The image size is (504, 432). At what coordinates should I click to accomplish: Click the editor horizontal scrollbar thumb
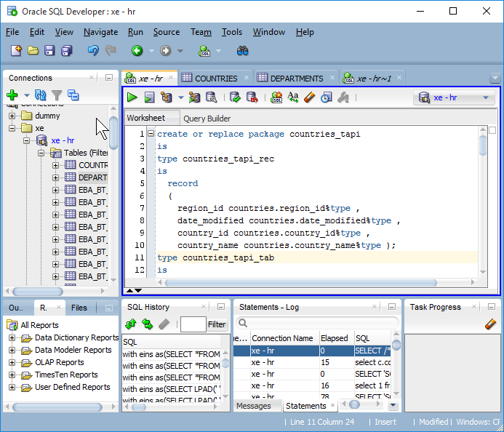[300, 283]
